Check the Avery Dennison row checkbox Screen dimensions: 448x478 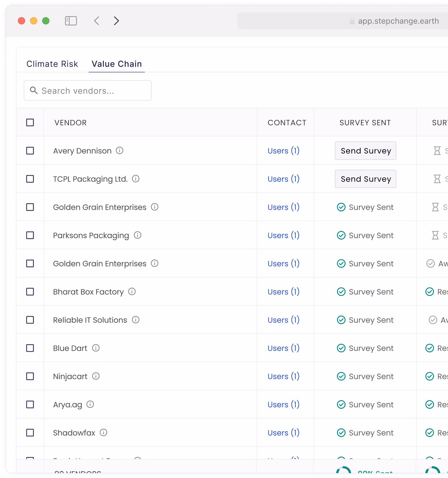click(30, 151)
